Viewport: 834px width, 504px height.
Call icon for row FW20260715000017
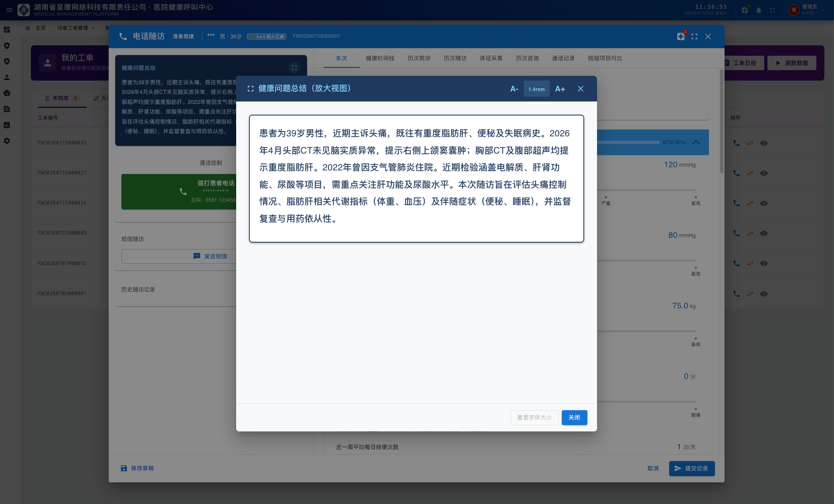737,173
